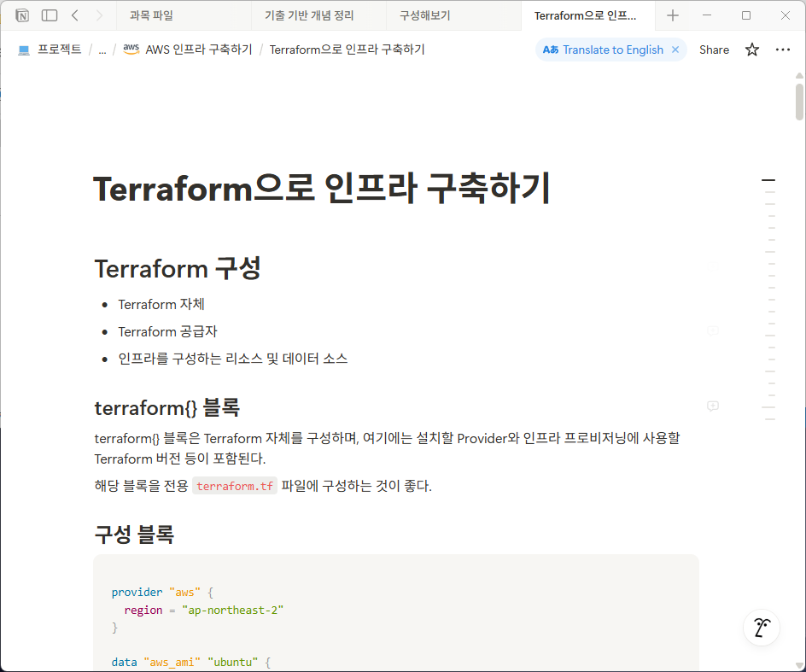This screenshot has width=806, height=672.
Task: Dismiss the Translate to English prompt
Action: 675,50
